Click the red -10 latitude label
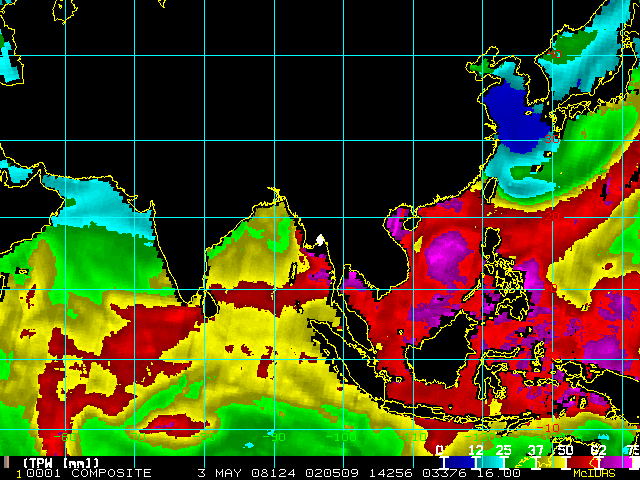640x480 pixels. click(548, 428)
